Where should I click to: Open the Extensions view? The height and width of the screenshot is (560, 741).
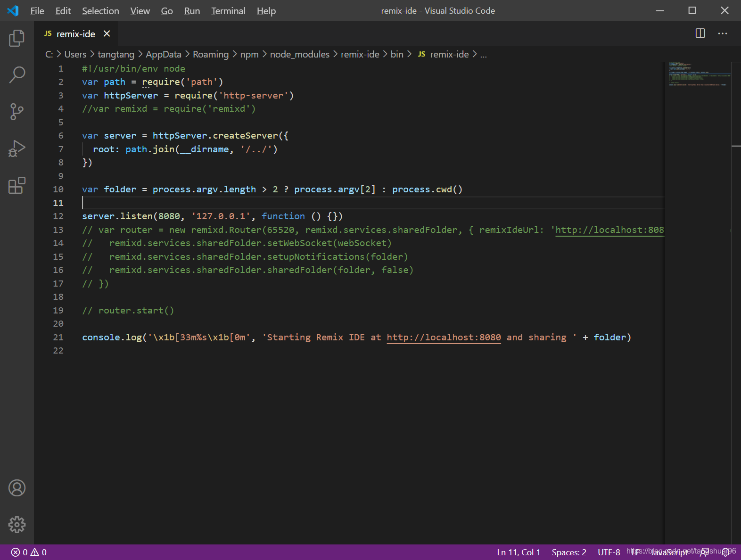click(x=17, y=185)
